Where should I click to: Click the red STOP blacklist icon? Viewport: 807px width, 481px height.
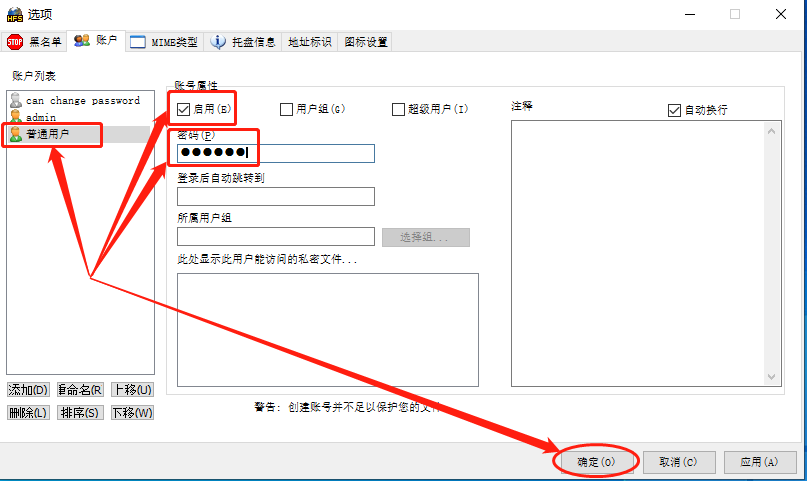[14, 42]
